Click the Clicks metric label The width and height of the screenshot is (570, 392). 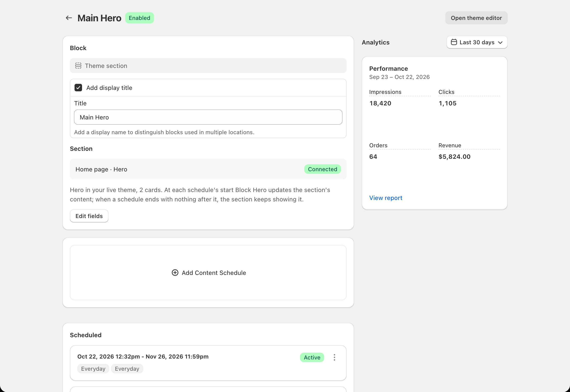click(446, 92)
